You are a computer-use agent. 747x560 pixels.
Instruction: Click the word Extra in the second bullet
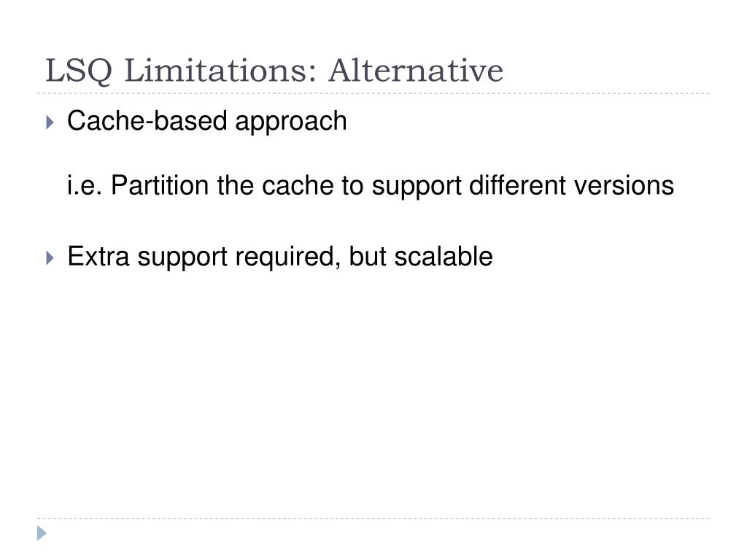[98, 257]
